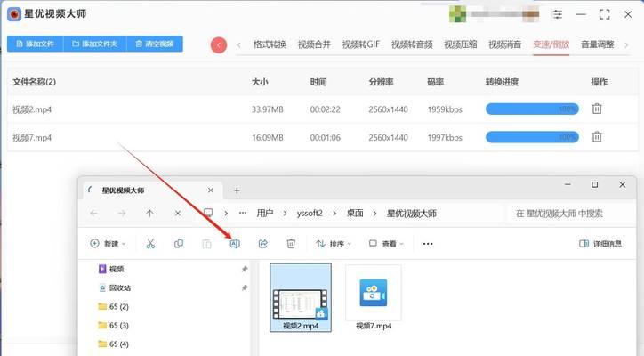Select the 视频2.mp4 row in the app list
Viewport: 644px width, 356px height.
click(322, 109)
